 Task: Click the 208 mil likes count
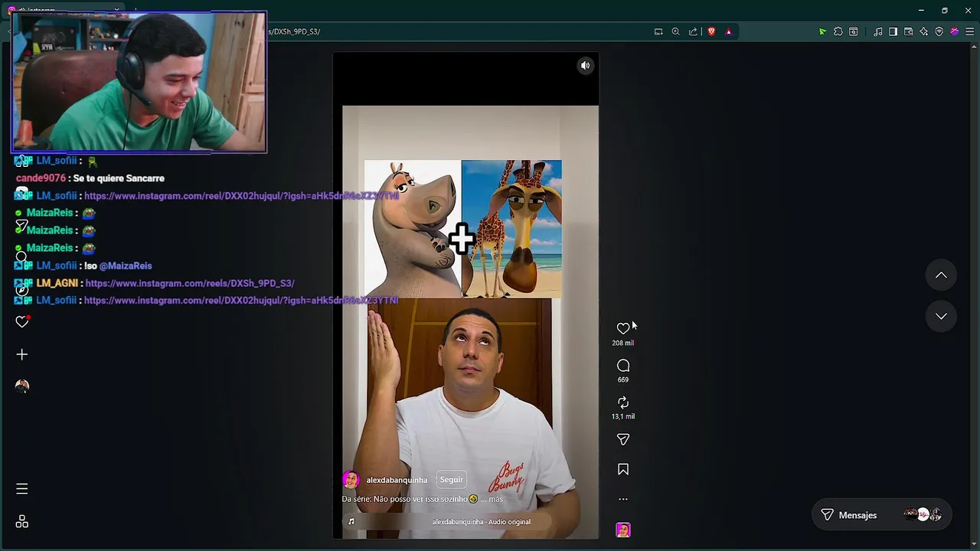coord(623,343)
